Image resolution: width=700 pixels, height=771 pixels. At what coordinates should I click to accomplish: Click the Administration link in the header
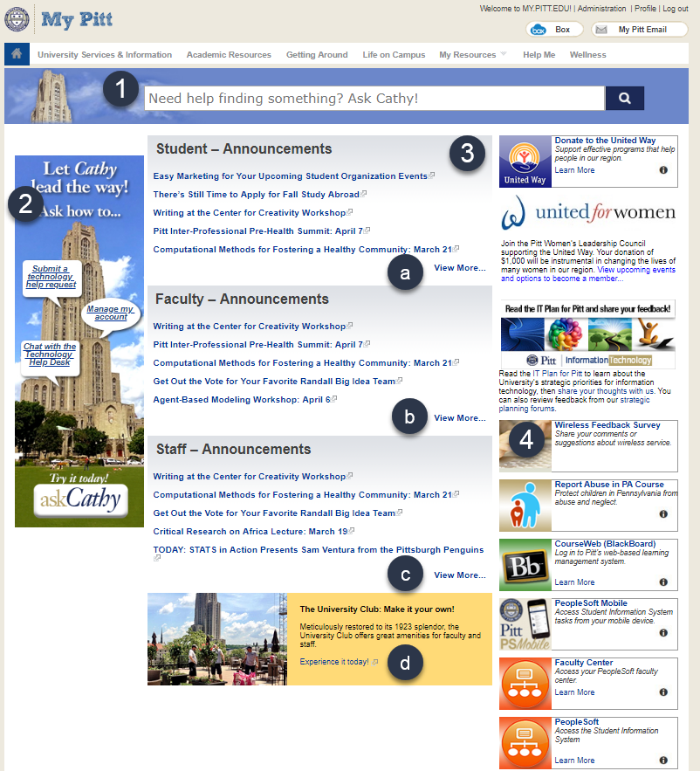coord(601,9)
